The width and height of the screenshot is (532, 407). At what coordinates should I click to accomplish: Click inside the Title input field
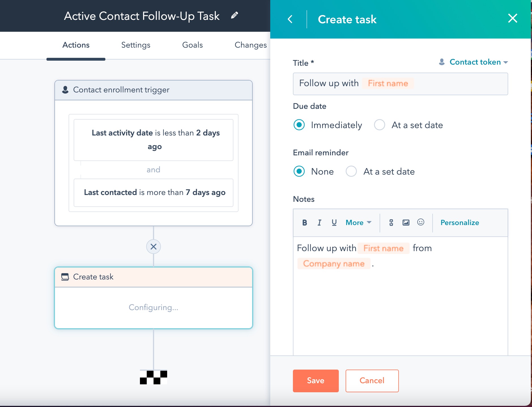click(459, 84)
